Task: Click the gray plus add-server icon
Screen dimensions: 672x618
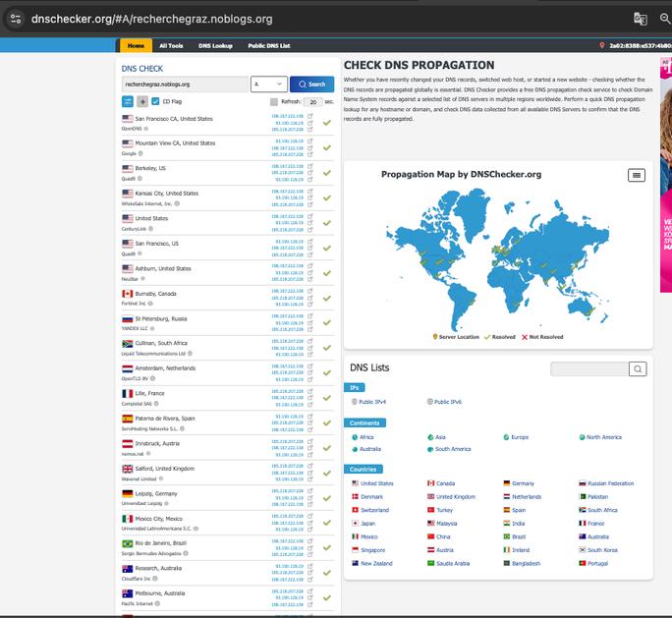Action: (x=142, y=101)
